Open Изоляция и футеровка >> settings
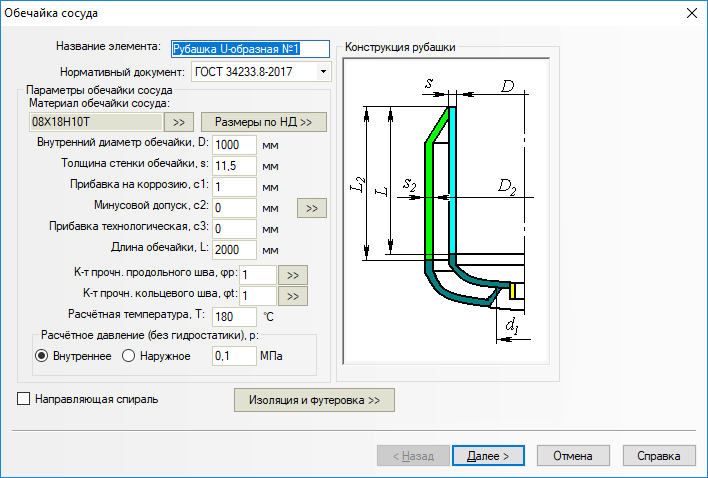This screenshot has height=478, width=708. [x=314, y=400]
